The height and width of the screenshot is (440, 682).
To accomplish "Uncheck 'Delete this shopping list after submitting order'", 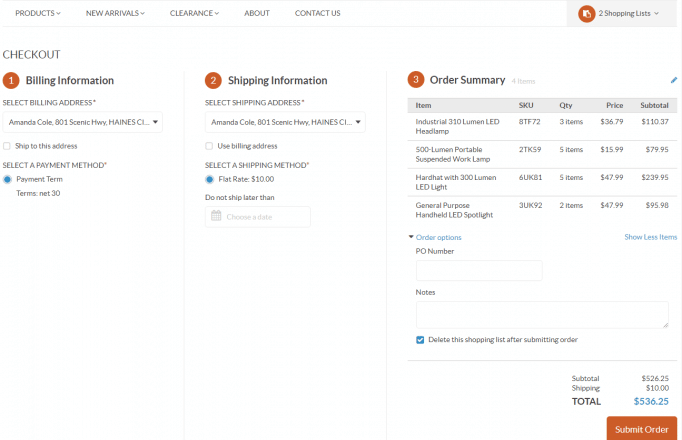I will tap(420, 339).
